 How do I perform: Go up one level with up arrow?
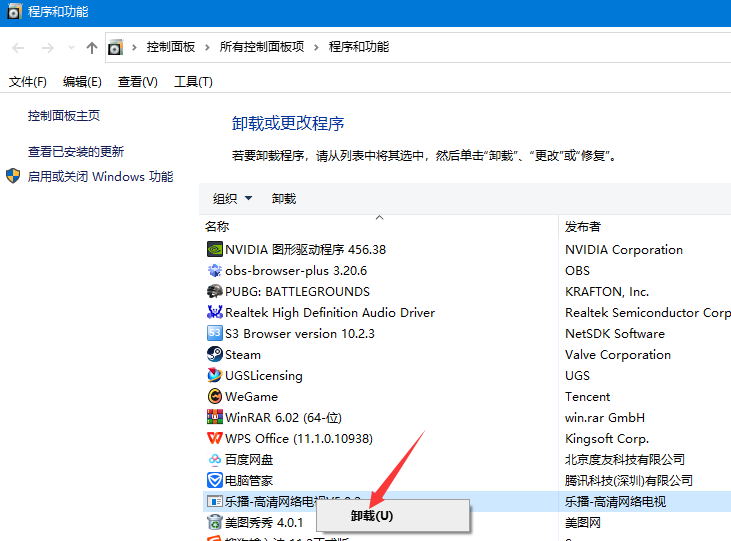(92, 48)
